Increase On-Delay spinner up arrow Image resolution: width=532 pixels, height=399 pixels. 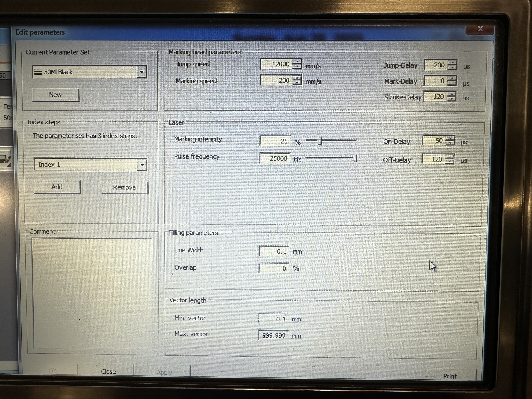(450, 138)
